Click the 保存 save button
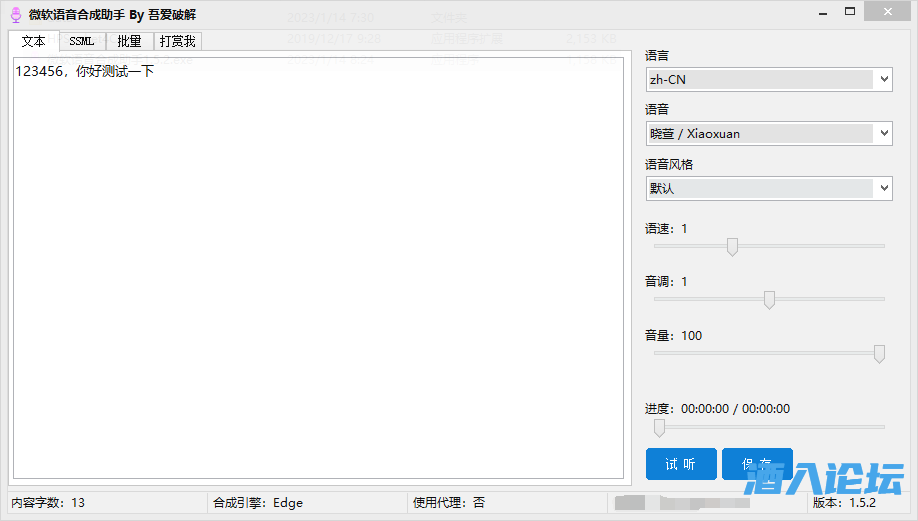The height and width of the screenshot is (521, 918). pyautogui.click(x=757, y=464)
